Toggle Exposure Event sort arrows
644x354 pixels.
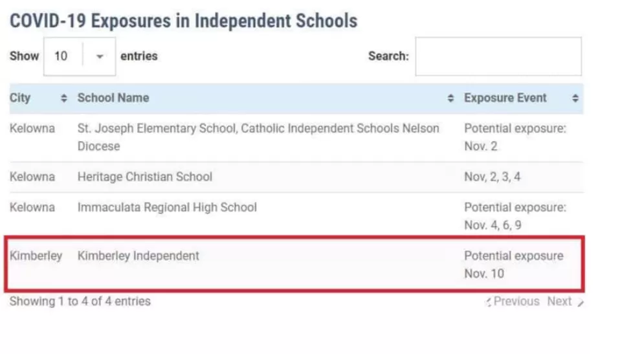[575, 98]
